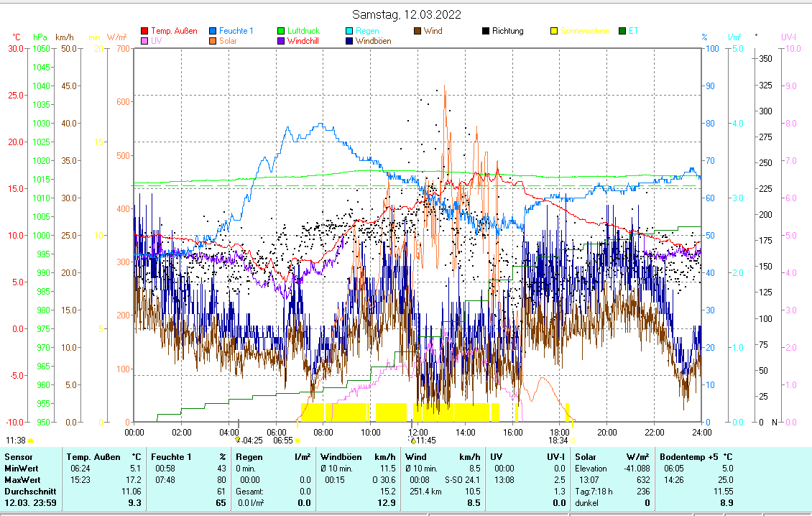The image size is (812, 516).
Task: Click the Bodentemp +5 column header
Action: [690, 456]
